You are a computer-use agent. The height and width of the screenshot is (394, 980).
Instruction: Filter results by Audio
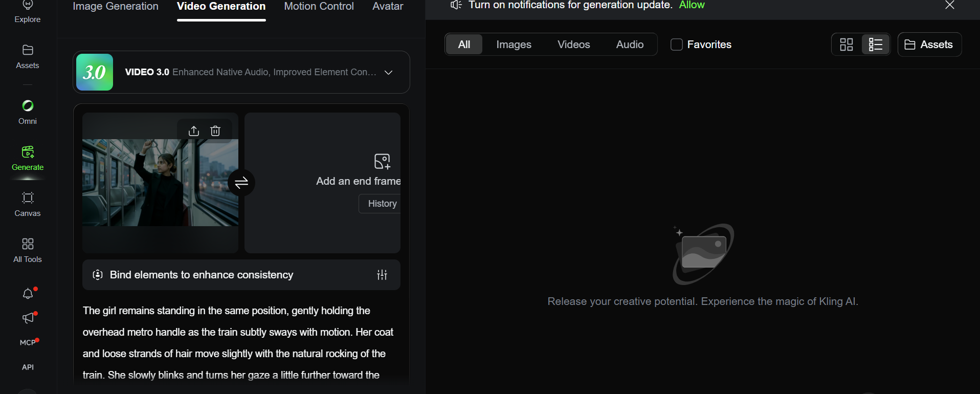point(630,45)
